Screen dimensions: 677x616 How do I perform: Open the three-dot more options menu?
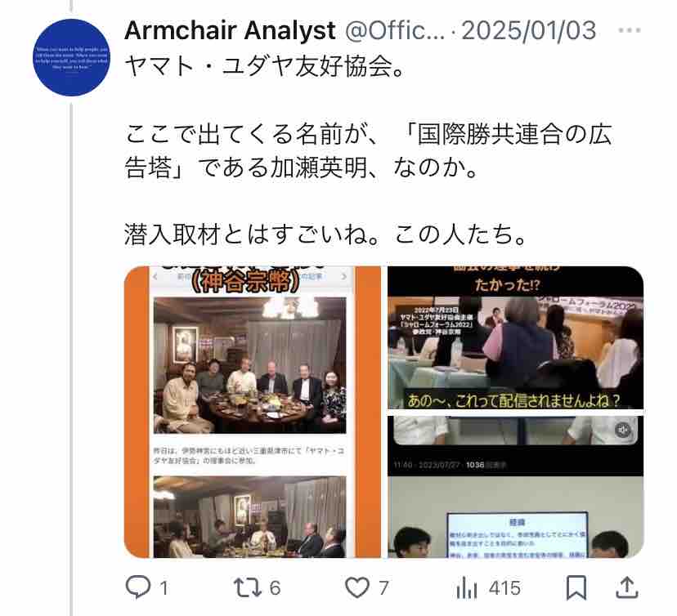tap(629, 30)
